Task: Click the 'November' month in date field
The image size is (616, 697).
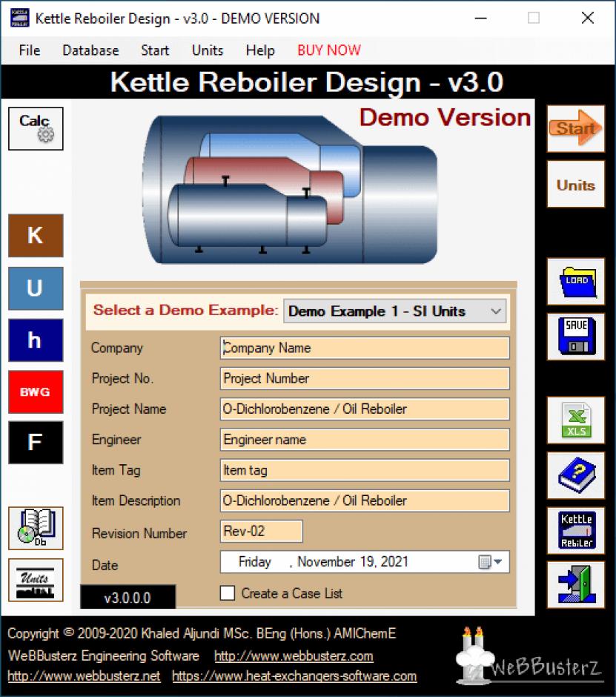Action: 326,562
